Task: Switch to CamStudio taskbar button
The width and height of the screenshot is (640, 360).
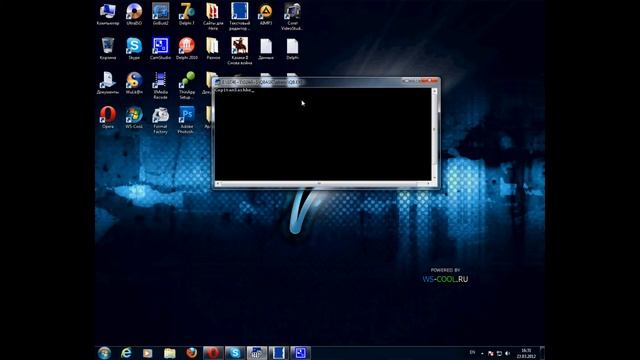Action: [300, 353]
